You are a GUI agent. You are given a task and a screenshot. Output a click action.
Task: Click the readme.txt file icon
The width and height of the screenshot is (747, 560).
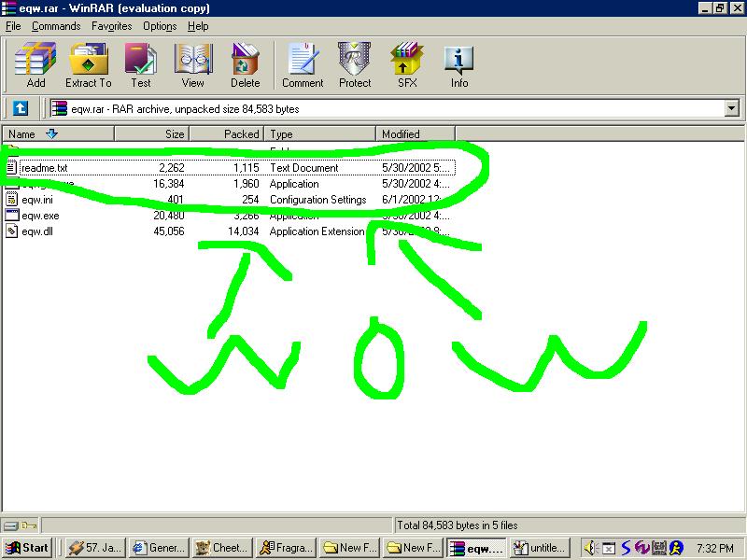pyautogui.click(x=12, y=168)
